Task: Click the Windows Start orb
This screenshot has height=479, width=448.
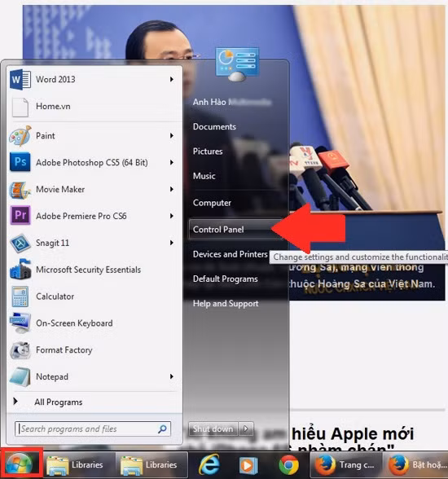Action: tap(19, 465)
